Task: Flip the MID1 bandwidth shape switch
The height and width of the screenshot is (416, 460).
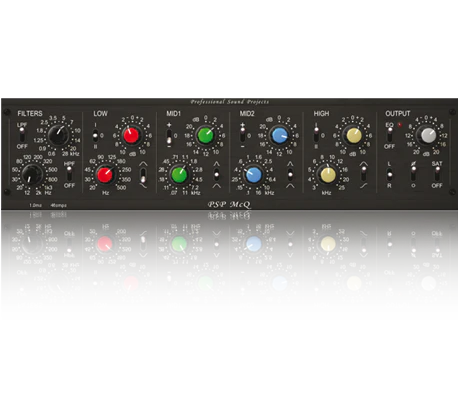Action: point(217,174)
